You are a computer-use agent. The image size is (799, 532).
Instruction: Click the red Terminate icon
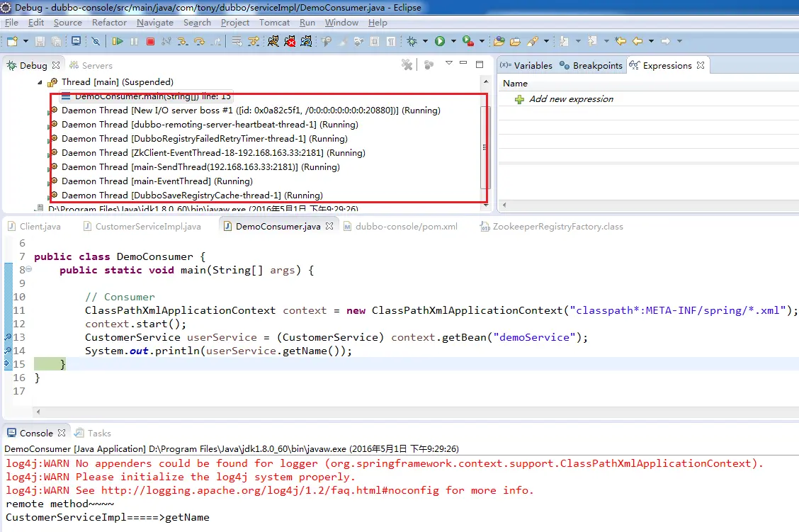click(x=150, y=41)
